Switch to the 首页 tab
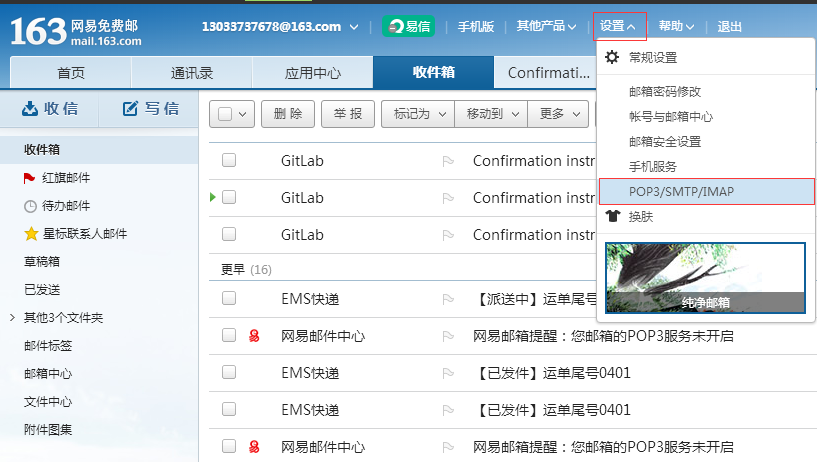This screenshot has height=462, width=817. click(x=70, y=72)
